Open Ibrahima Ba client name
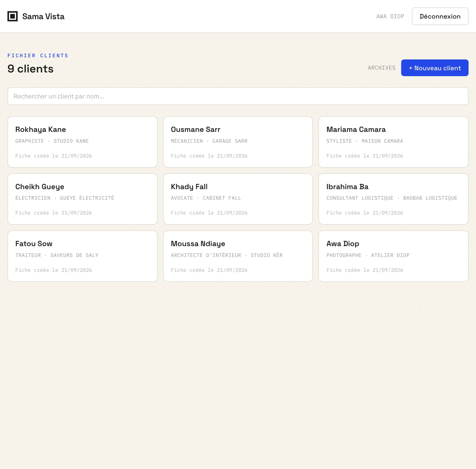Image resolution: width=476 pixels, height=469 pixels. 347,187
